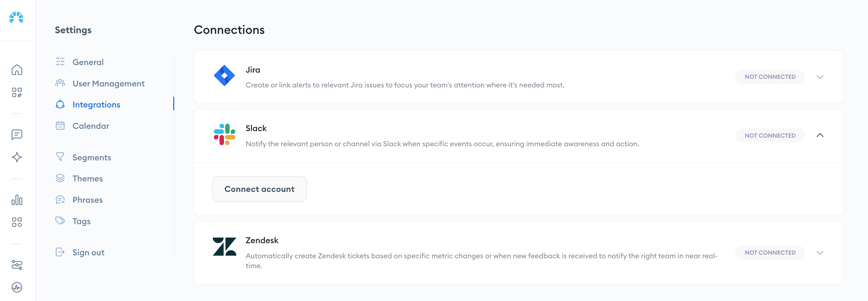The image size is (868, 301).
Task: Collapse the Slack connection chevron
Action: click(820, 135)
